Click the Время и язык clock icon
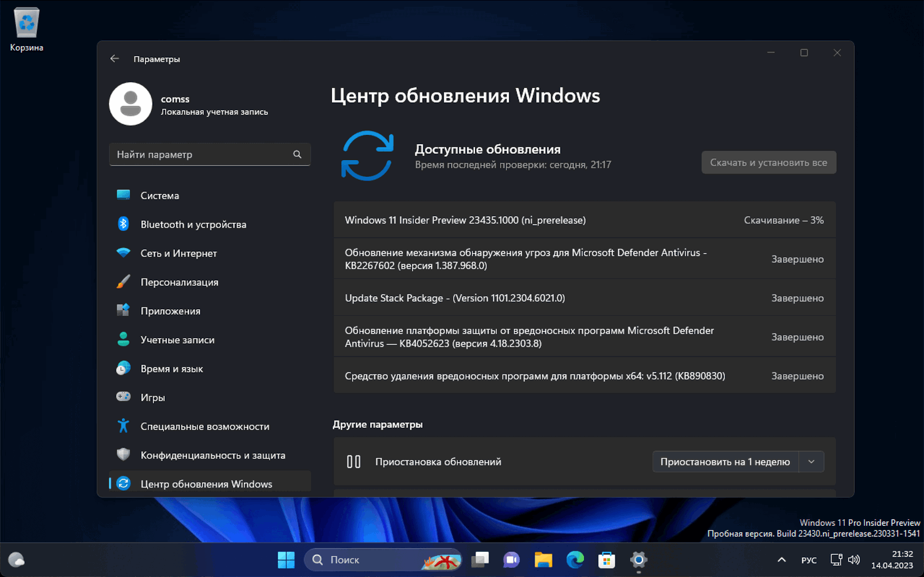 pyautogui.click(x=123, y=368)
